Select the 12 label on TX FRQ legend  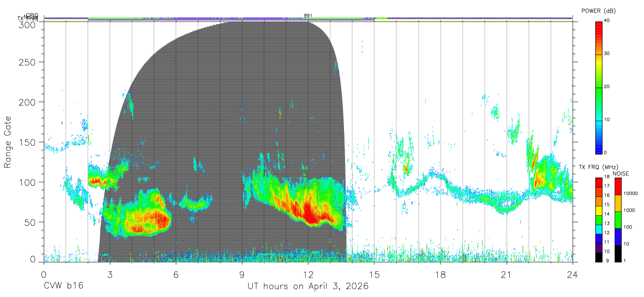pos(607,233)
